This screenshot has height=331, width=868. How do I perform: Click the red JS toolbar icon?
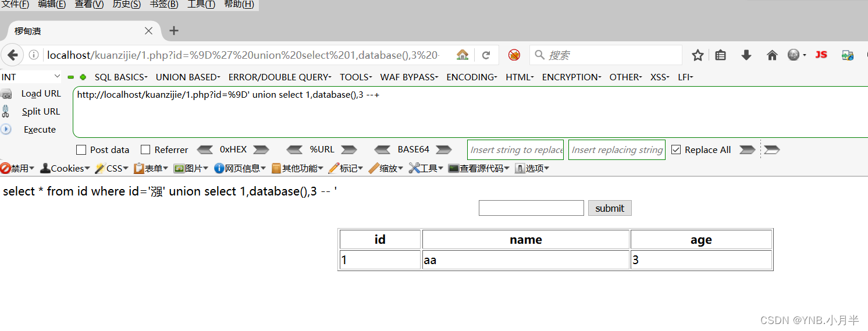click(x=821, y=55)
